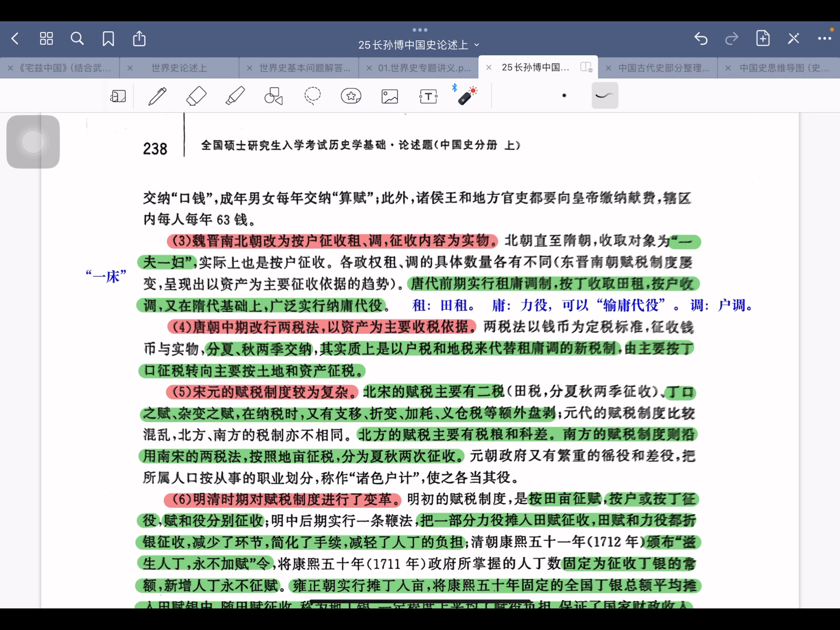Bookmark the current page
840x630 pixels.
(x=108, y=38)
